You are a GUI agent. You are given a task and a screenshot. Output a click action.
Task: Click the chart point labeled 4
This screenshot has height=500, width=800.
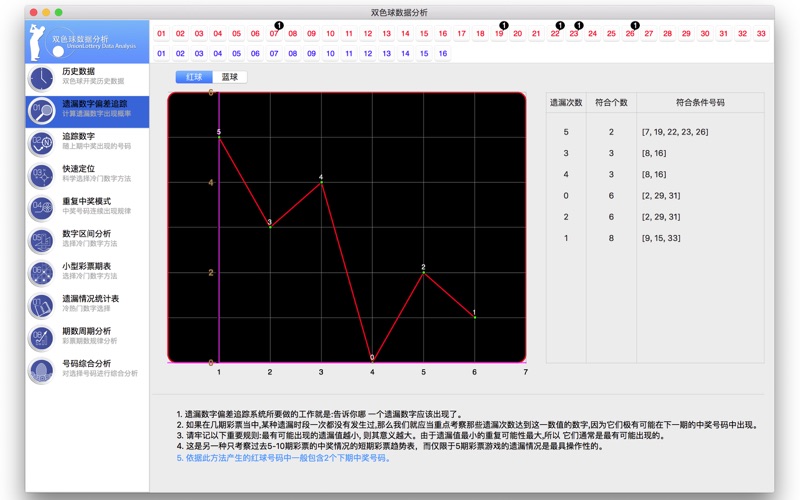click(x=321, y=182)
